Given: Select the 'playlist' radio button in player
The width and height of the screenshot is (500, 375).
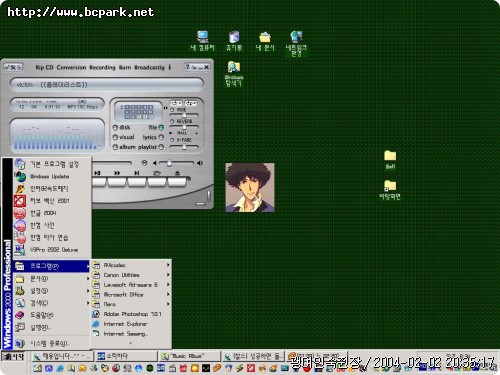Looking at the screenshot, I should [x=161, y=147].
